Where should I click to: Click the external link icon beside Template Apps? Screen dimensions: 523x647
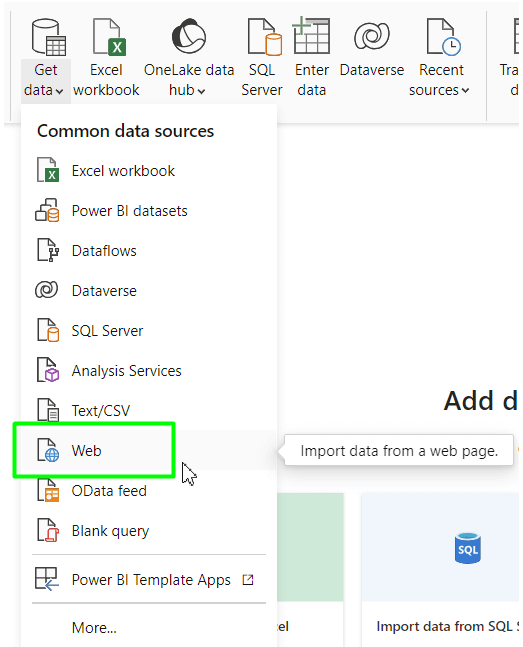[x=248, y=580]
